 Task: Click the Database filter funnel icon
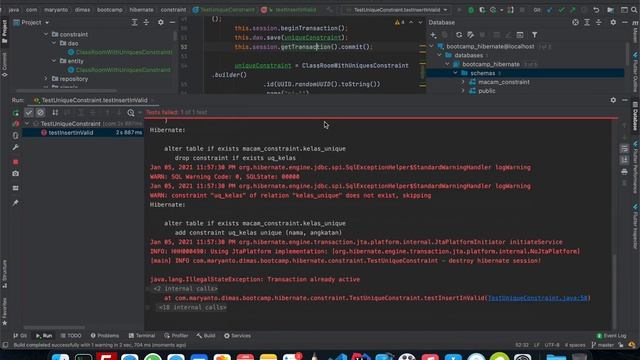tap(534, 35)
